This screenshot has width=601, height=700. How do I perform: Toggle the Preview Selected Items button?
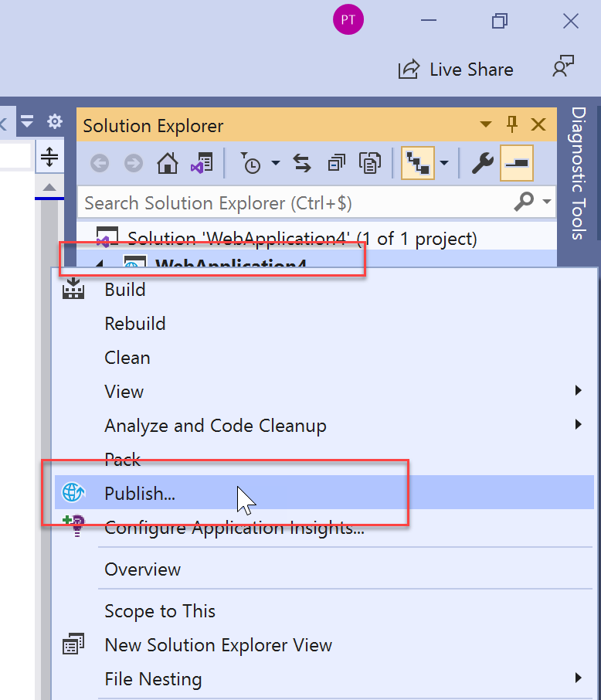(x=516, y=163)
